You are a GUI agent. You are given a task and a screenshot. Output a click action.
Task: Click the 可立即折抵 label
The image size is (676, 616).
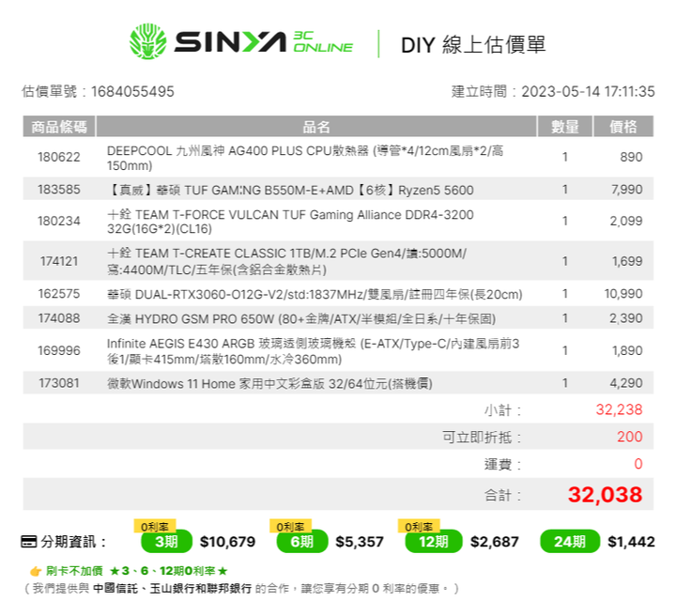coord(482,437)
